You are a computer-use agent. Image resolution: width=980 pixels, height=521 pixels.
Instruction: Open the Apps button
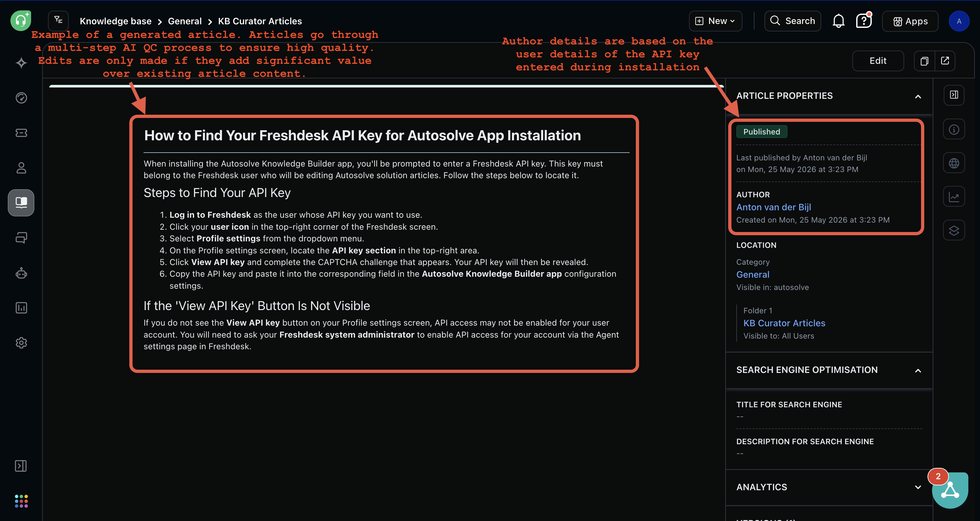click(910, 21)
